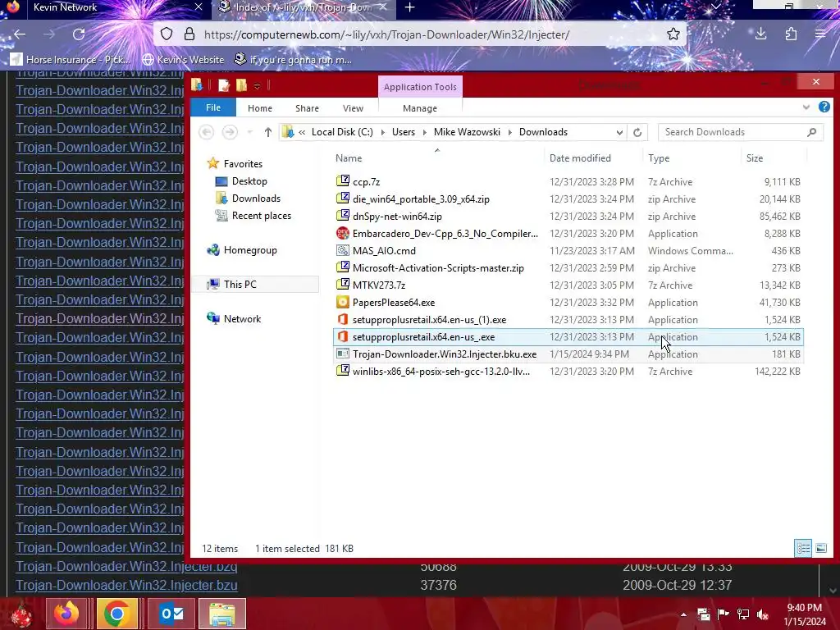The height and width of the screenshot is (630, 840).
Task: Sort by Date modified column
Action: tap(580, 158)
